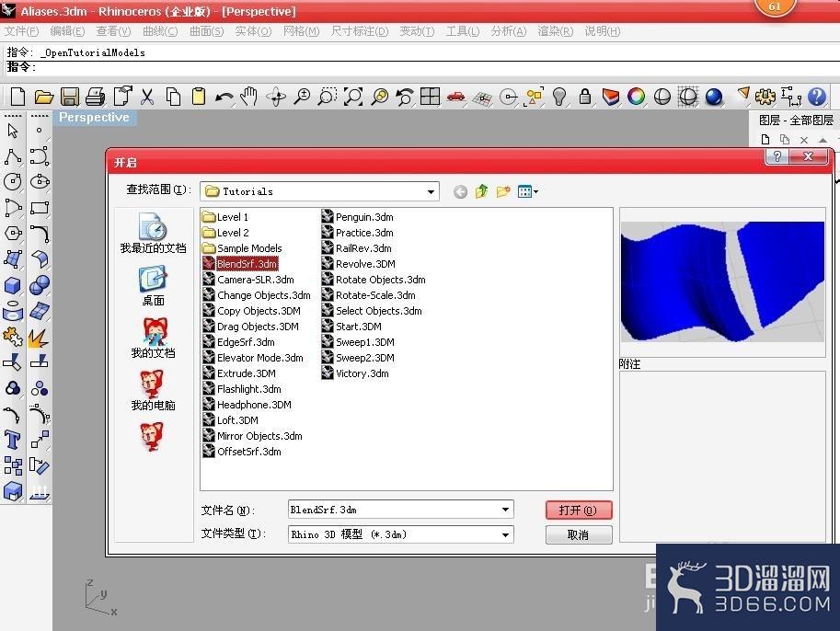Image resolution: width=840 pixels, height=631 pixels.
Task: Click the go up one folder icon
Action: click(x=481, y=191)
